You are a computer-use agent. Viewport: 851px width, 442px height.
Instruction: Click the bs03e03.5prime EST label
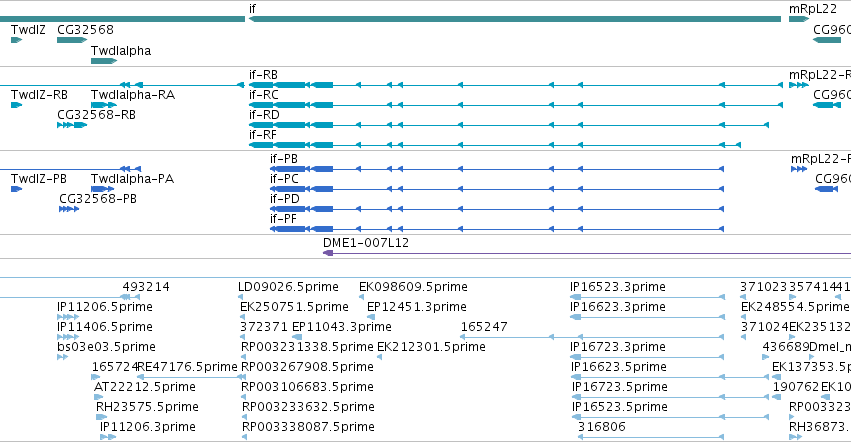tap(106, 347)
